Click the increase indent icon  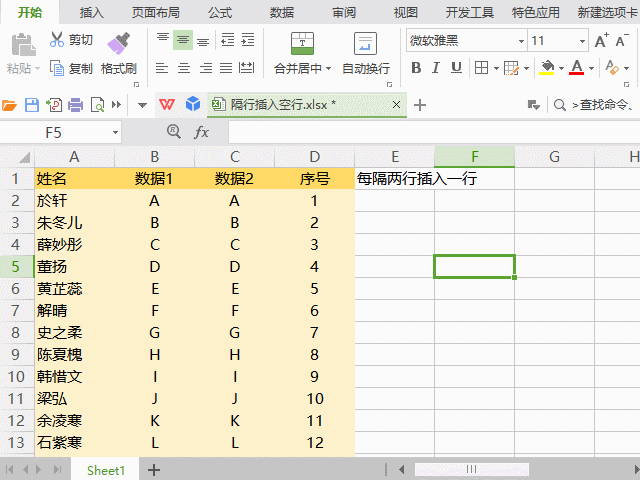[248, 40]
